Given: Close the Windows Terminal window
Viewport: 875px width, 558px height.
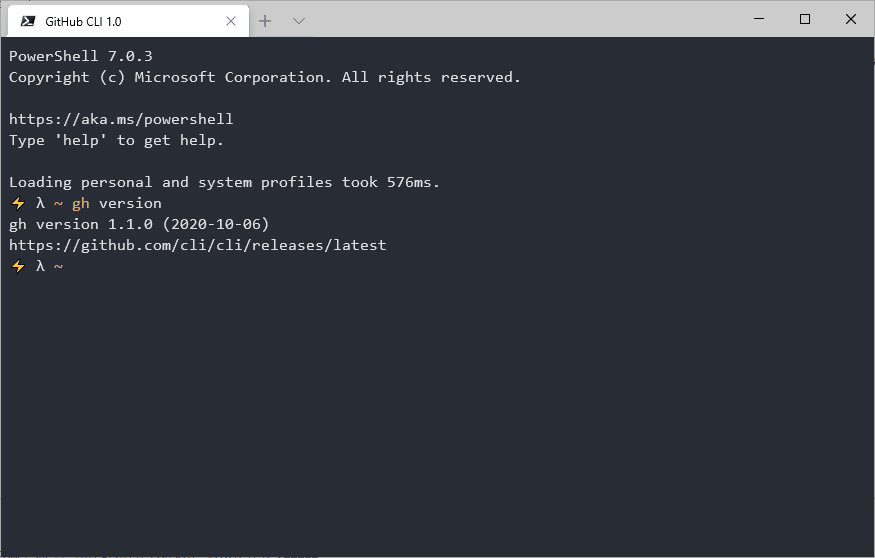Looking at the screenshot, I should tap(850, 19).
